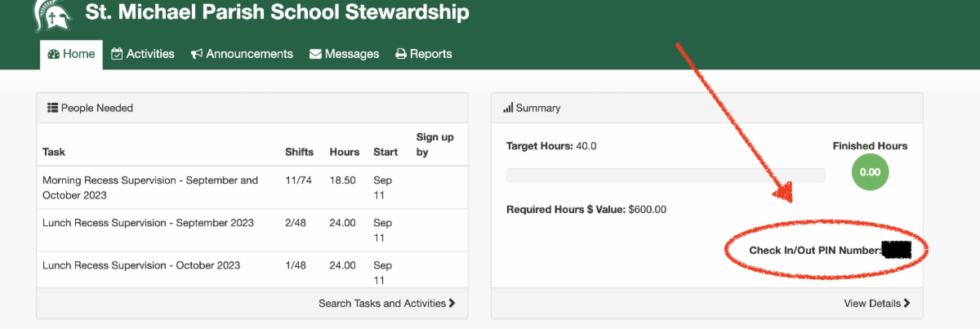
Task: Click the Activities calendar icon
Action: click(117, 54)
